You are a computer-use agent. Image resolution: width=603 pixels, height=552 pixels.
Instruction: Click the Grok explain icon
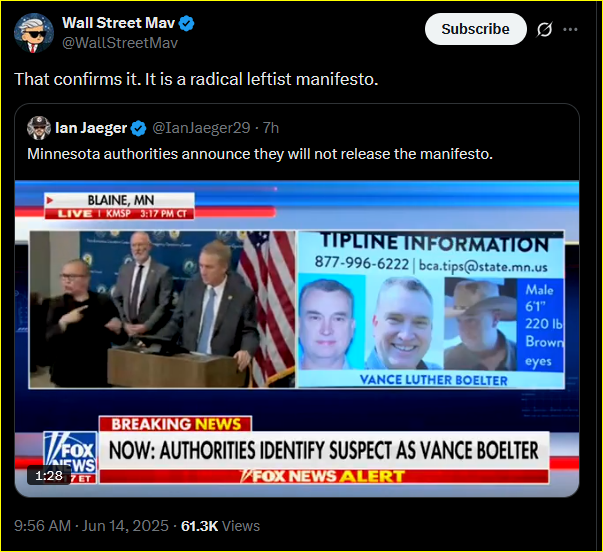pyautogui.click(x=545, y=30)
